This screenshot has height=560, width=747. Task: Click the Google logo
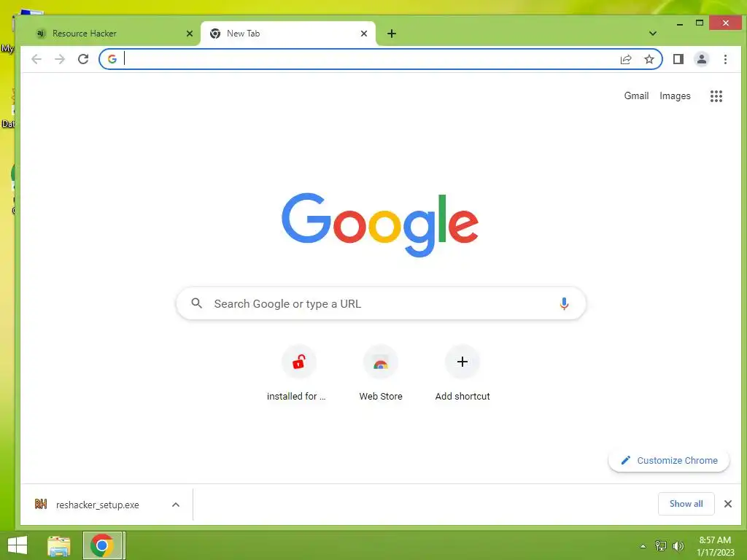(379, 225)
